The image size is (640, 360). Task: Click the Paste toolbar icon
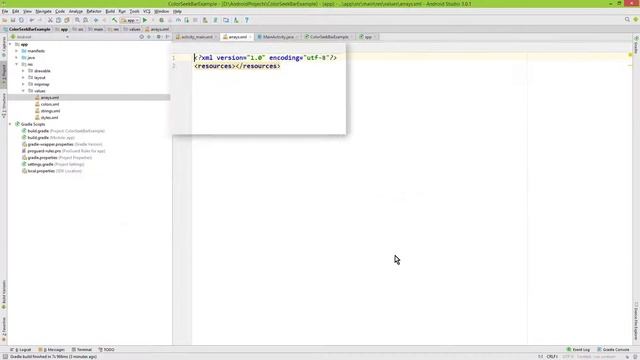point(67,20)
